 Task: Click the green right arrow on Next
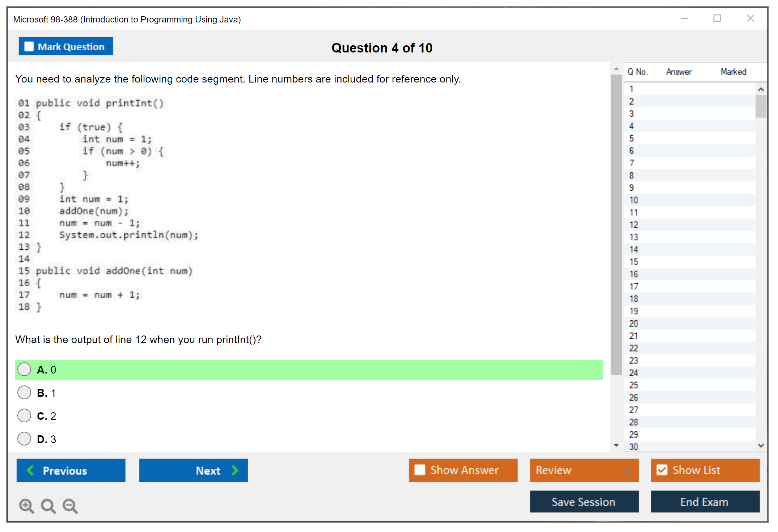(x=235, y=470)
